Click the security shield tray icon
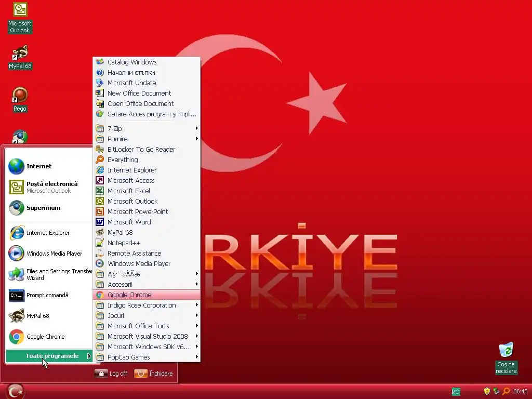532x399 pixels. click(487, 391)
